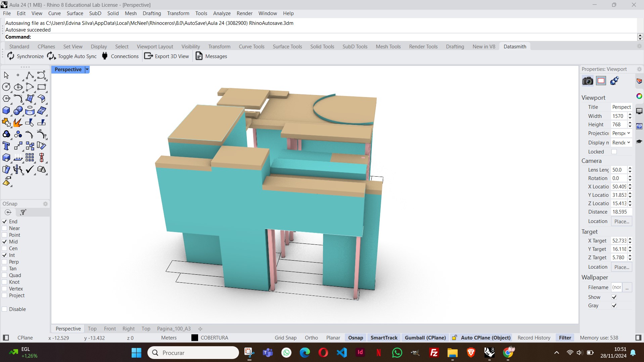Image resolution: width=644 pixels, height=362 pixels.
Task: Create a Box solid
Action: pos(6,110)
